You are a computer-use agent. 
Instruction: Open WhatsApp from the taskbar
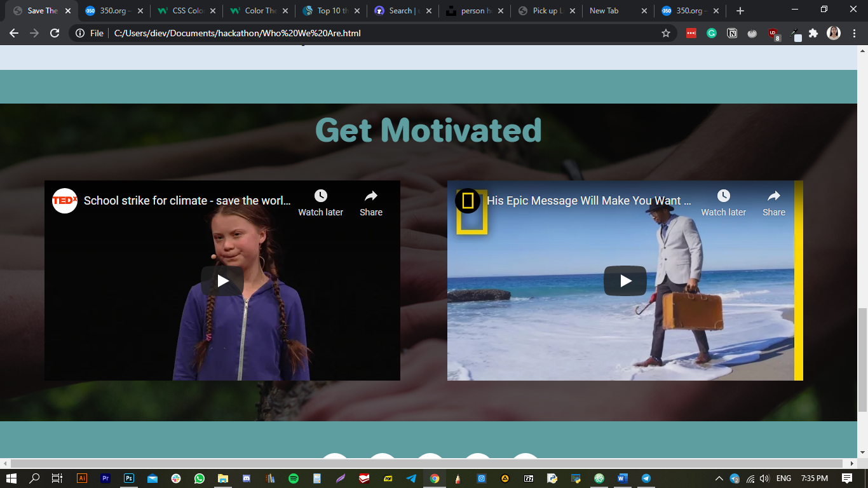(x=200, y=478)
